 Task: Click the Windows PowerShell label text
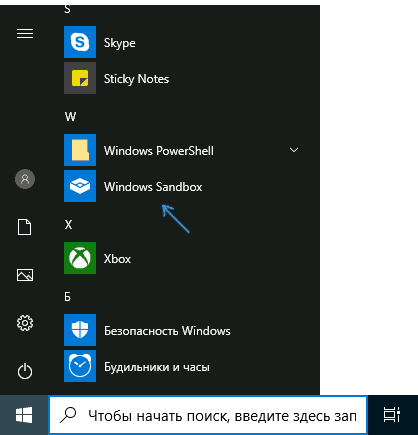point(159,151)
